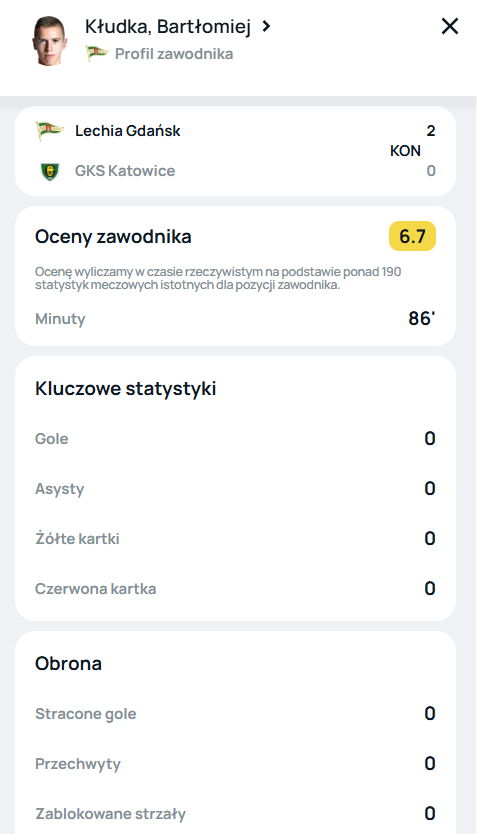Click the Czerwona kartka statistic row
Image resolution: width=477 pixels, height=834 pixels.
pos(235,589)
